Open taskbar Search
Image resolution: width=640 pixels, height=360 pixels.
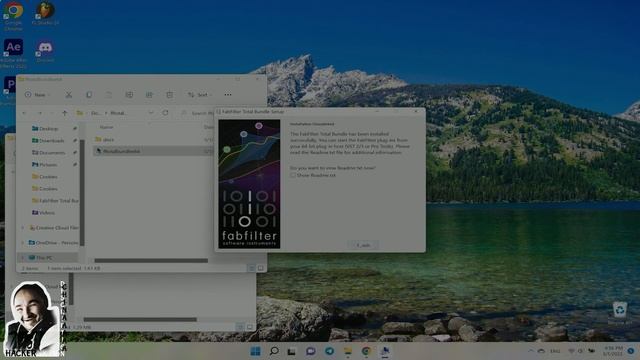point(274,351)
